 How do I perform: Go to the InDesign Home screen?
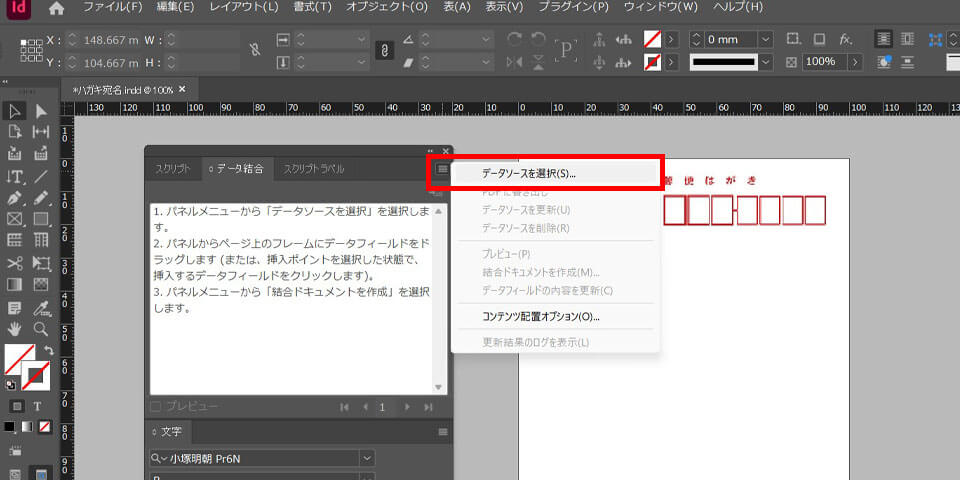click(56, 8)
